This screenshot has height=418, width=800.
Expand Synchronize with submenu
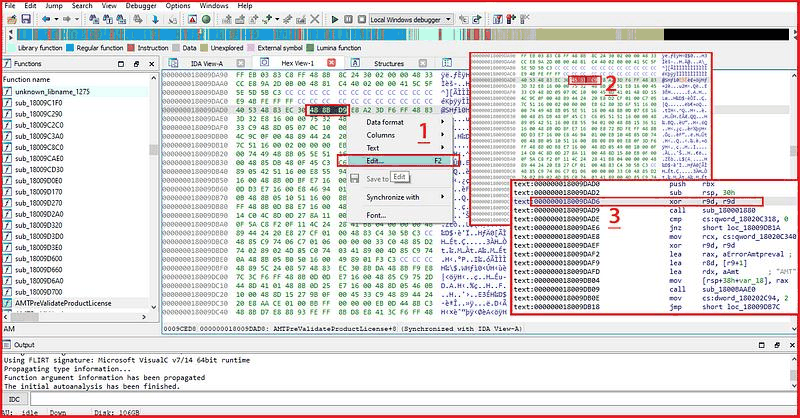pos(401,197)
